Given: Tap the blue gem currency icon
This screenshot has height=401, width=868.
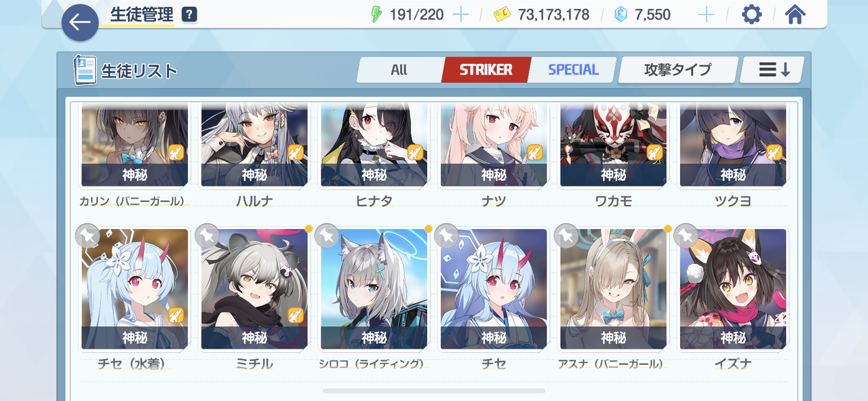Looking at the screenshot, I should click(x=620, y=14).
